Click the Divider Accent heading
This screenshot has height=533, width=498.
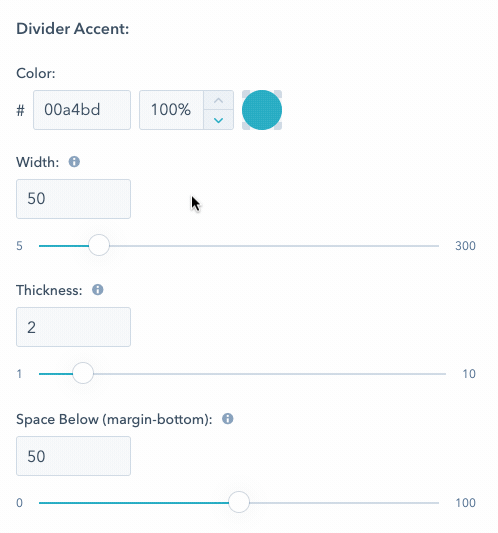pyautogui.click(x=73, y=29)
